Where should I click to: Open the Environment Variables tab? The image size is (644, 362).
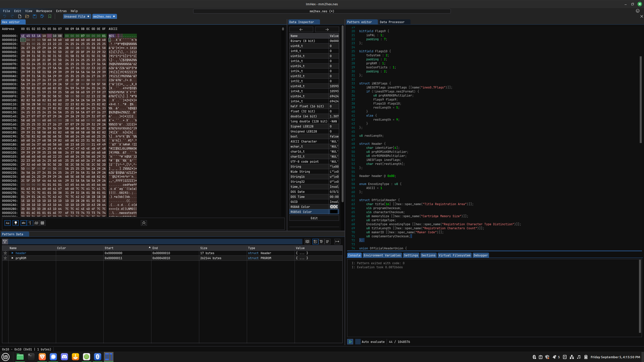click(382, 255)
